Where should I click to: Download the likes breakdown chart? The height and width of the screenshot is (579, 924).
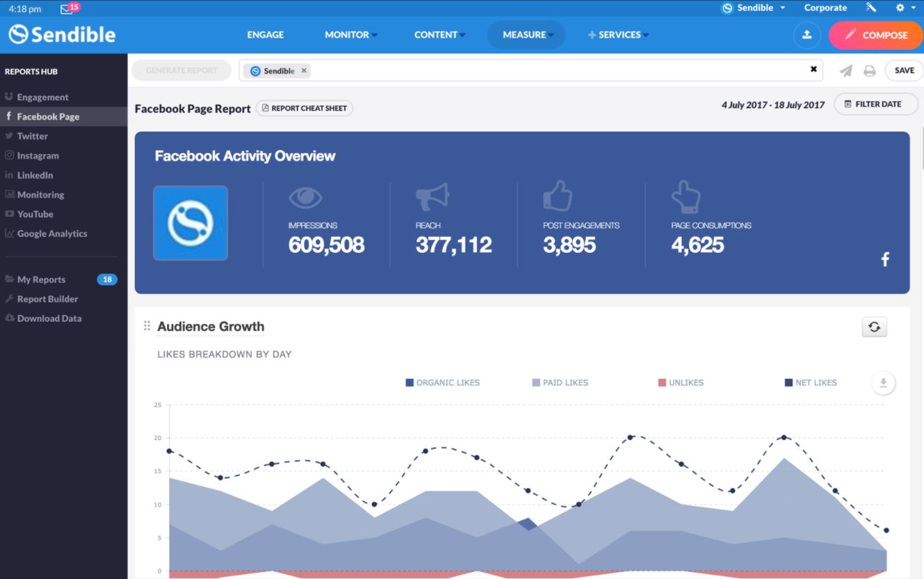(x=883, y=383)
